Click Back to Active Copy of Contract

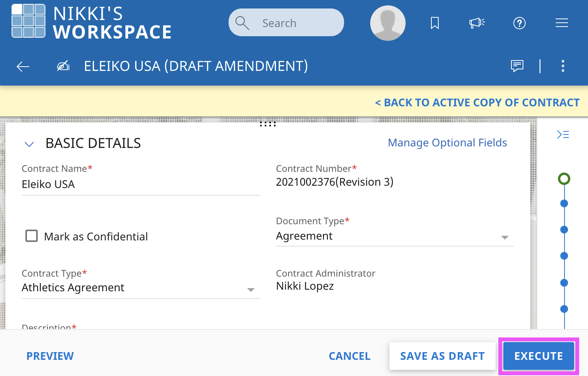point(477,102)
